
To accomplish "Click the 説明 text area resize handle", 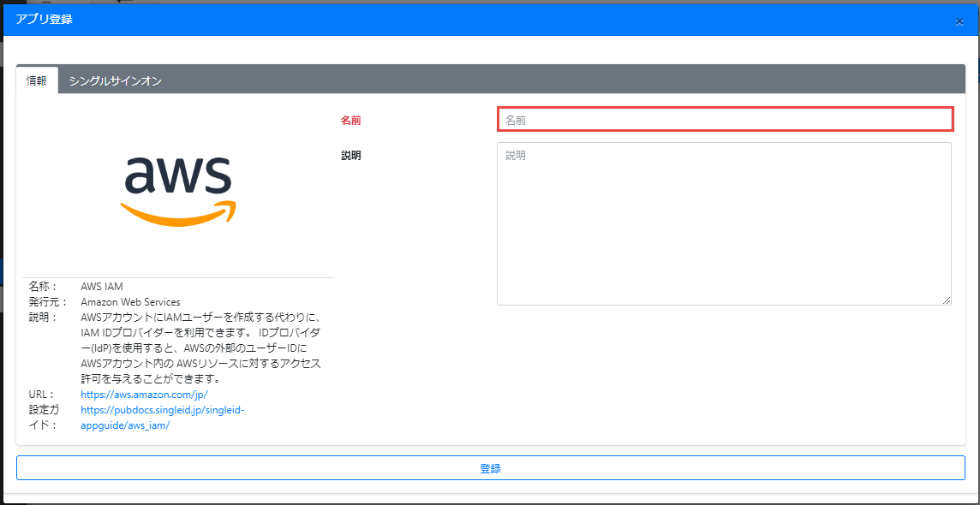I will coord(947,300).
